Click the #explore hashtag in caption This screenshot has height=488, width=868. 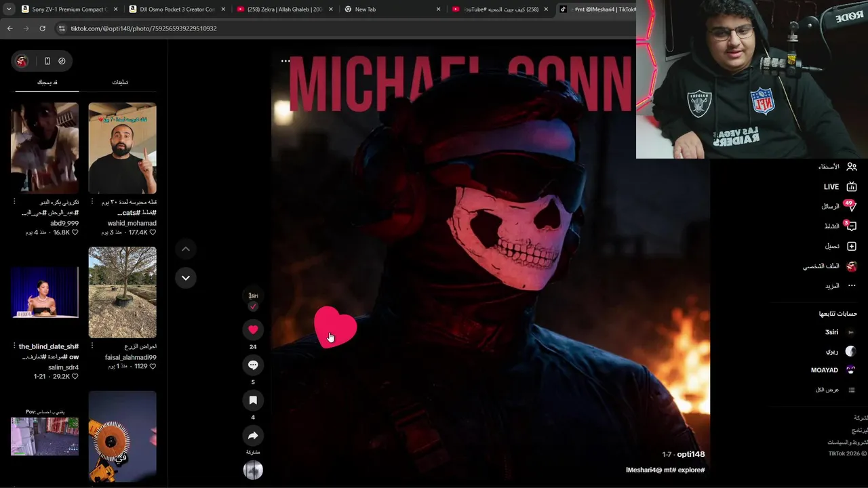pos(690,470)
